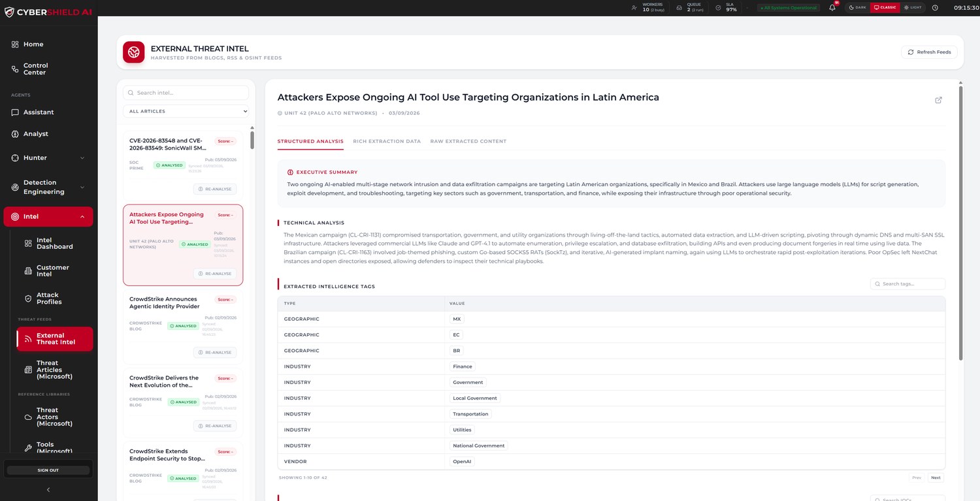Click the search magnifier in Search intel
Viewport: 980px width, 501px height.
point(131,93)
